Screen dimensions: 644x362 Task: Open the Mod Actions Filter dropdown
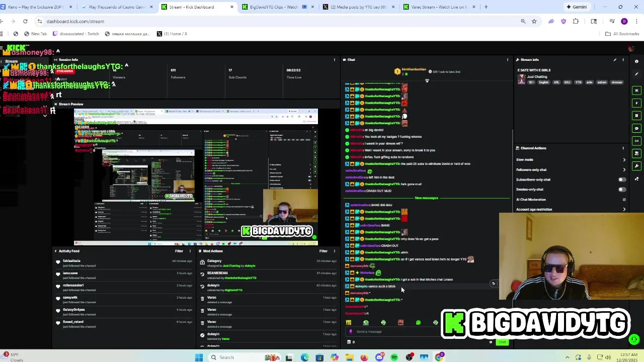pos(324,251)
